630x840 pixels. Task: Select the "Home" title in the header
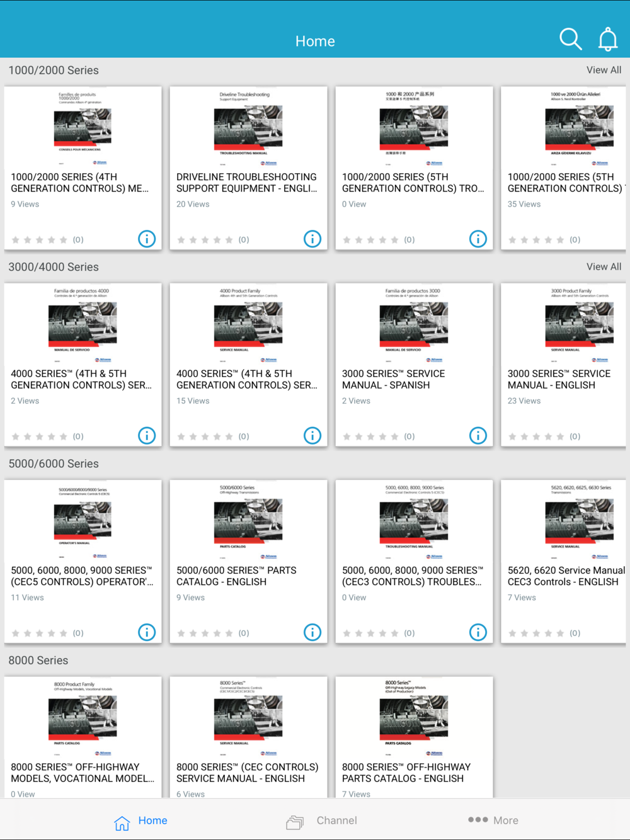tap(315, 41)
